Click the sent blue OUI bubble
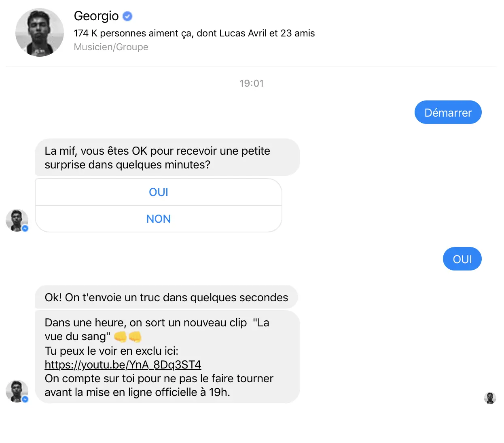504x443 pixels. pyautogui.click(x=462, y=259)
